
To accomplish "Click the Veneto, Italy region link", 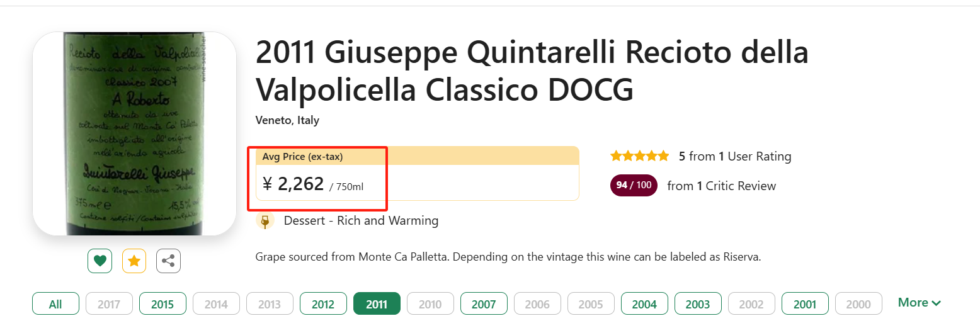I will 287,120.
